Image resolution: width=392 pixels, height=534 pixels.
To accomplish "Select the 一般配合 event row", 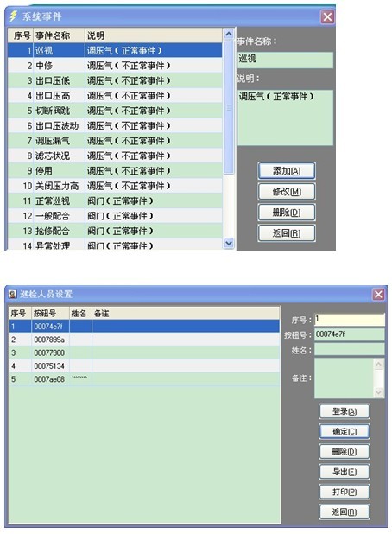I will (115, 215).
